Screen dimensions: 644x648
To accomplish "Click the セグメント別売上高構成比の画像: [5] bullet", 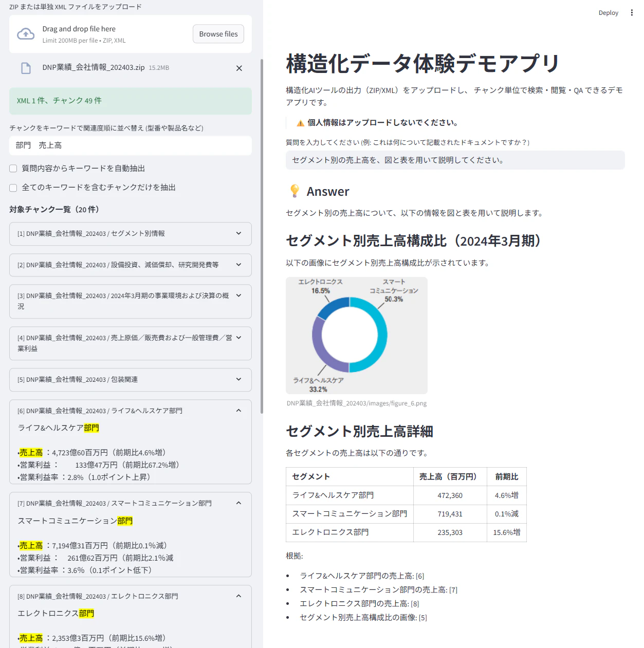I will pyautogui.click(x=363, y=618).
